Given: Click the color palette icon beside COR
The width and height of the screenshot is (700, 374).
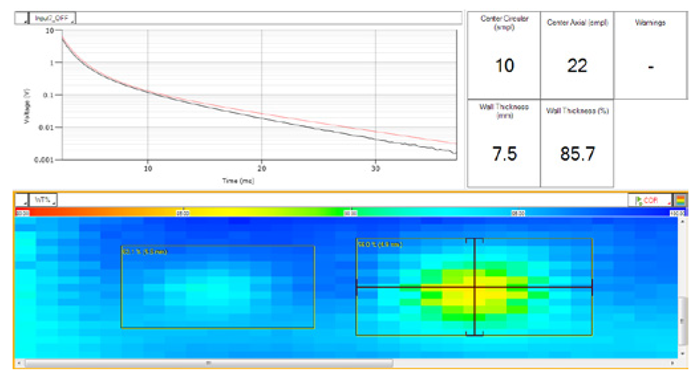Looking at the screenshot, I should [680, 200].
